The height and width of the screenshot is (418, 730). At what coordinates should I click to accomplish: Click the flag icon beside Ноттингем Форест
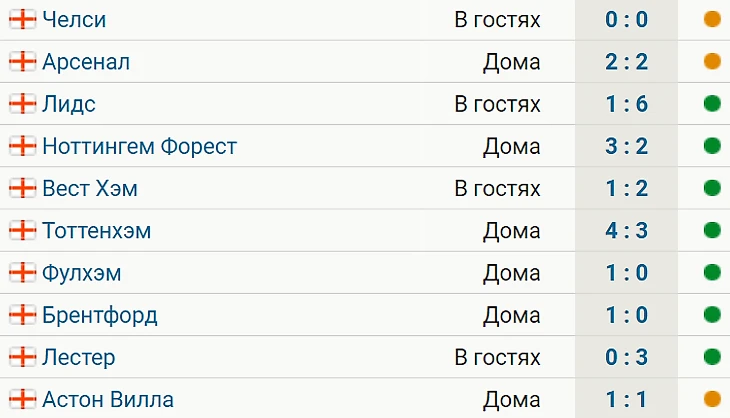tap(22, 146)
